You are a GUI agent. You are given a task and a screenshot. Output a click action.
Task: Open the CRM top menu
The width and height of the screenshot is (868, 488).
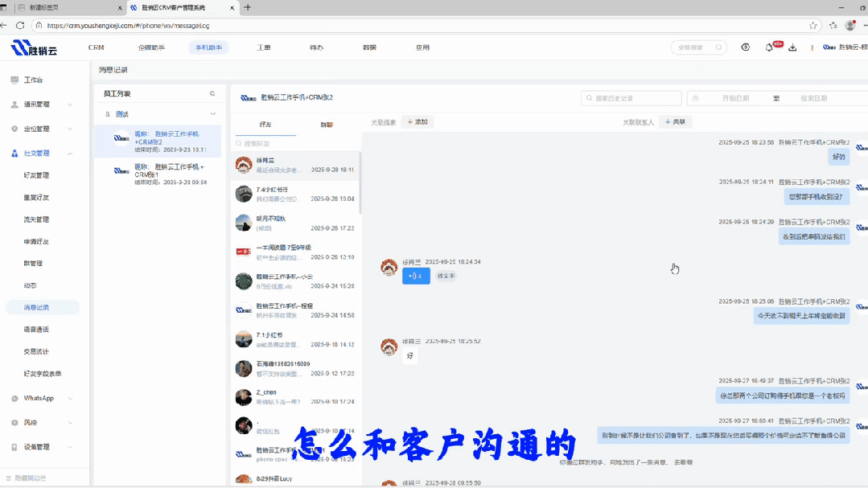point(97,47)
